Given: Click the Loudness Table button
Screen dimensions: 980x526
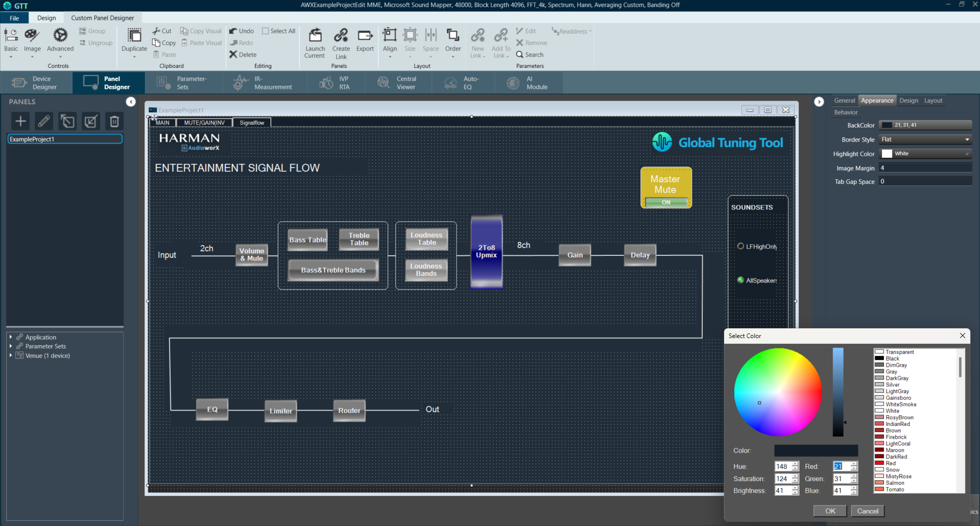Looking at the screenshot, I should (426, 239).
